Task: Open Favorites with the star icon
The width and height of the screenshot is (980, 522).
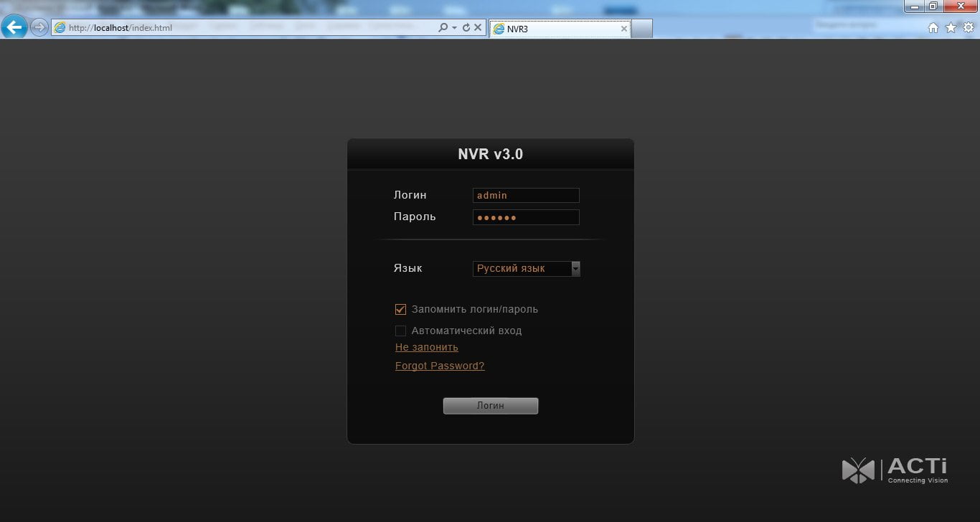Action: pos(951,28)
